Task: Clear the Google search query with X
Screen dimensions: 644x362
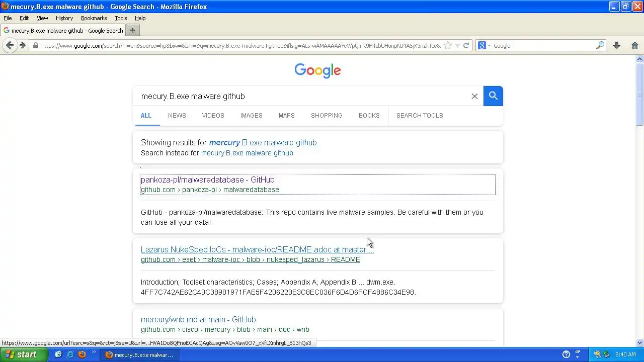Action: coord(474,96)
